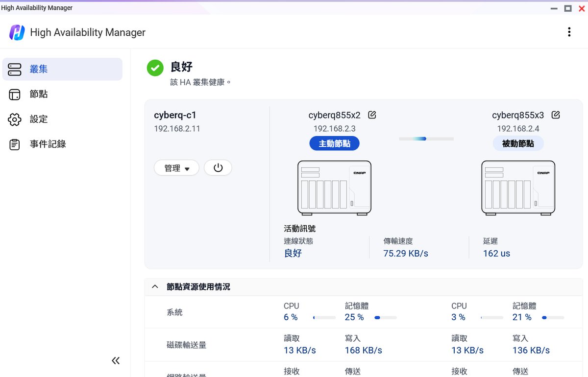Click the High Availability Manager logo icon
This screenshot has width=588, height=377.
[x=17, y=32]
